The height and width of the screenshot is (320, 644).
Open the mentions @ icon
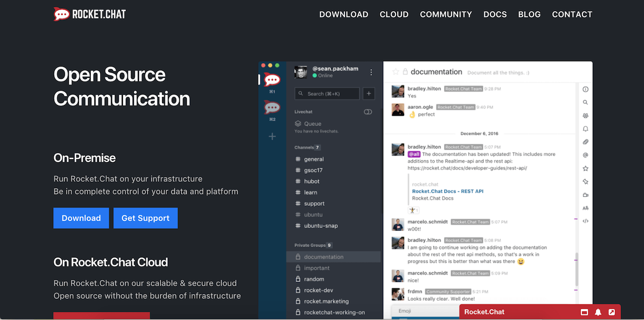pos(586,155)
